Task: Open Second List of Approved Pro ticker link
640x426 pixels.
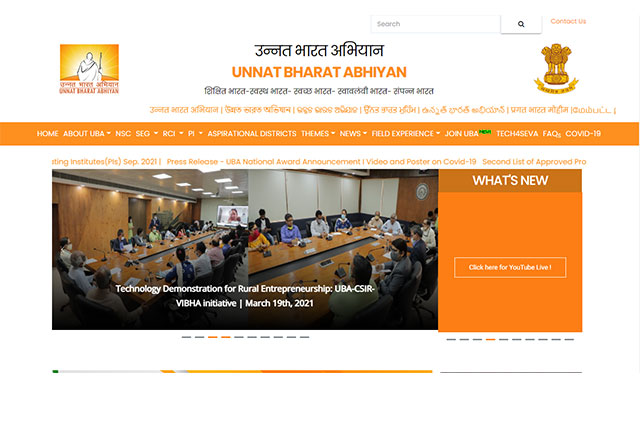Action: click(534, 162)
